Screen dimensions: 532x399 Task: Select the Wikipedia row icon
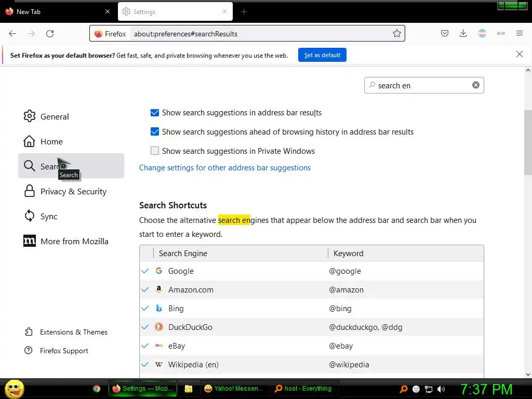(159, 364)
